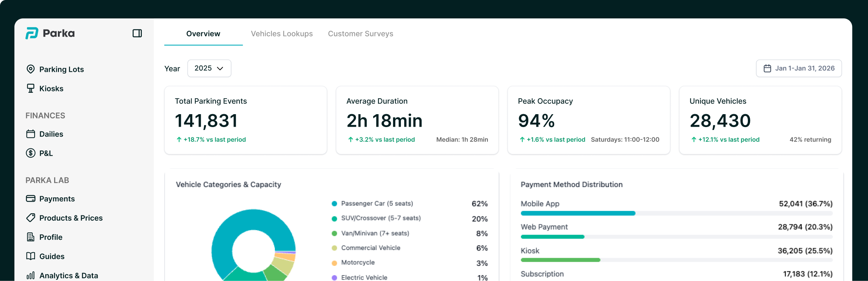The height and width of the screenshot is (281, 868).
Task: Click the Motorcycle 3% value
Action: [x=482, y=263]
